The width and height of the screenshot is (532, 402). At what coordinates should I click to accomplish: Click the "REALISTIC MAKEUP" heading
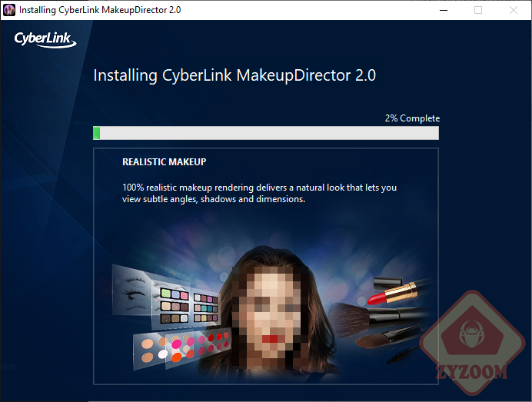pyautogui.click(x=165, y=162)
